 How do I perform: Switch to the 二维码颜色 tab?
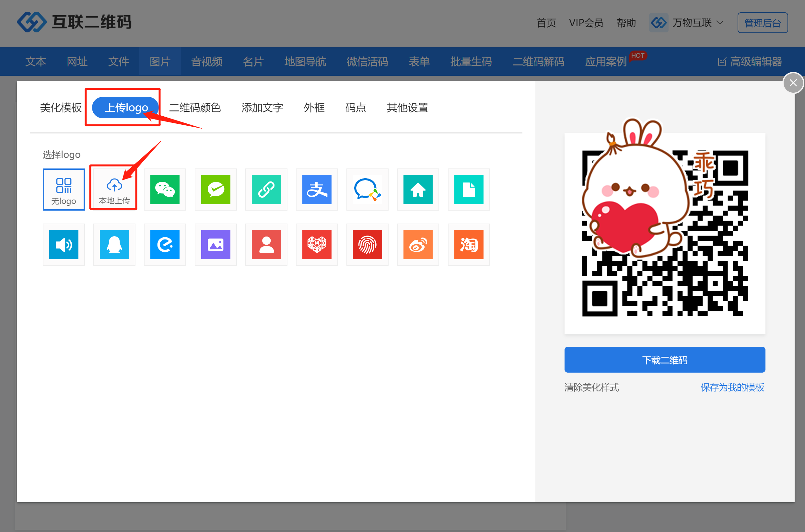[x=195, y=108]
